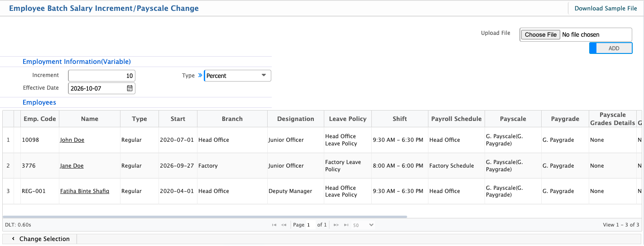Image resolution: width=644 pixels, height=246 pixels.
Task: Click the Choose File button
Action: point(541,34)
